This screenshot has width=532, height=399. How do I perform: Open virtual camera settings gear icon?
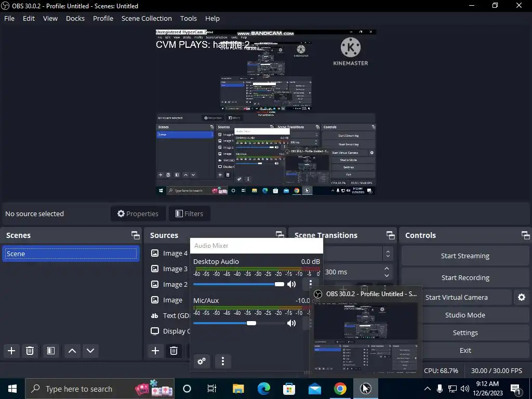[x=522, y=297]
